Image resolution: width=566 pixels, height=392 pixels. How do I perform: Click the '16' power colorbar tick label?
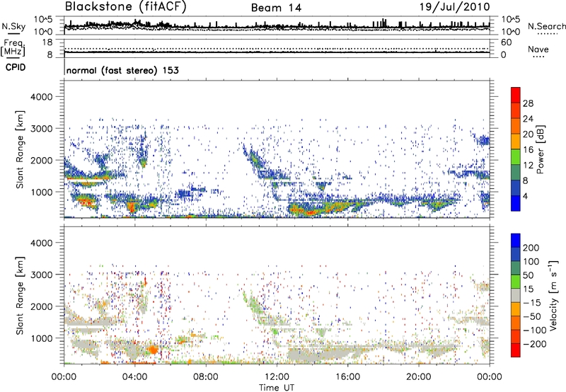coord(528,150)
